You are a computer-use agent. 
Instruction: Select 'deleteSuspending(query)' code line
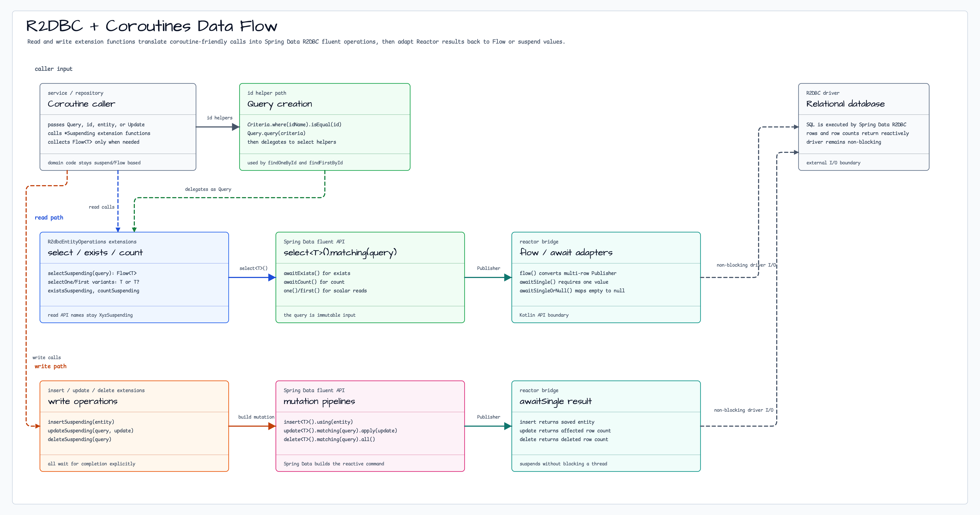click(79, 439)
